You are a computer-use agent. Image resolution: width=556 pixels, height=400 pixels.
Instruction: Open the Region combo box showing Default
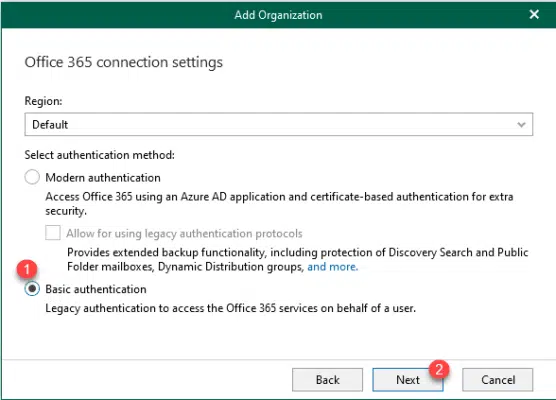coord(279,124)
